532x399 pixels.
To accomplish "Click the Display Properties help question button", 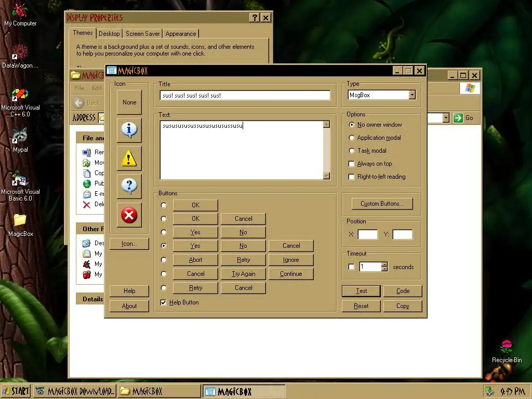I will tap(255, 18).
